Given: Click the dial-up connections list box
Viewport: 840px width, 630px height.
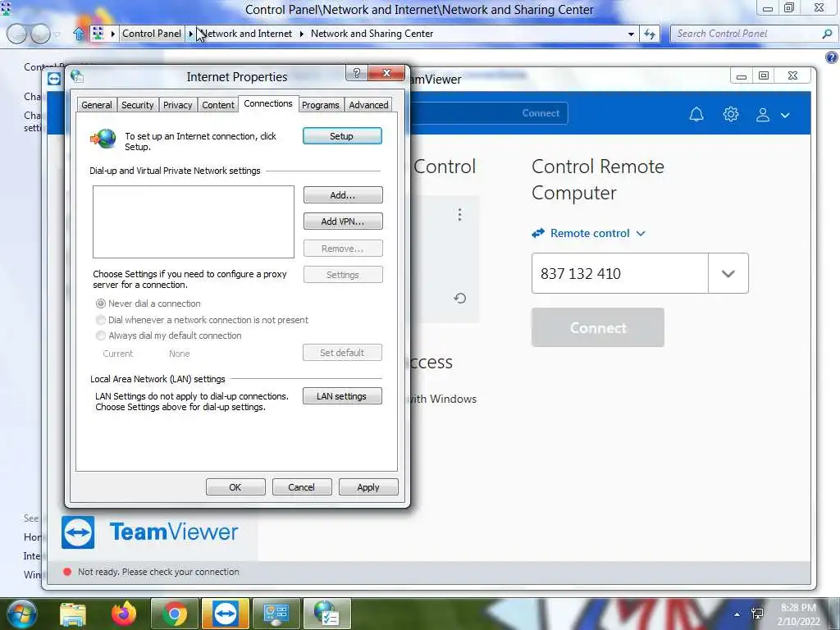Looking at the screenshot, I should point(194,221).
